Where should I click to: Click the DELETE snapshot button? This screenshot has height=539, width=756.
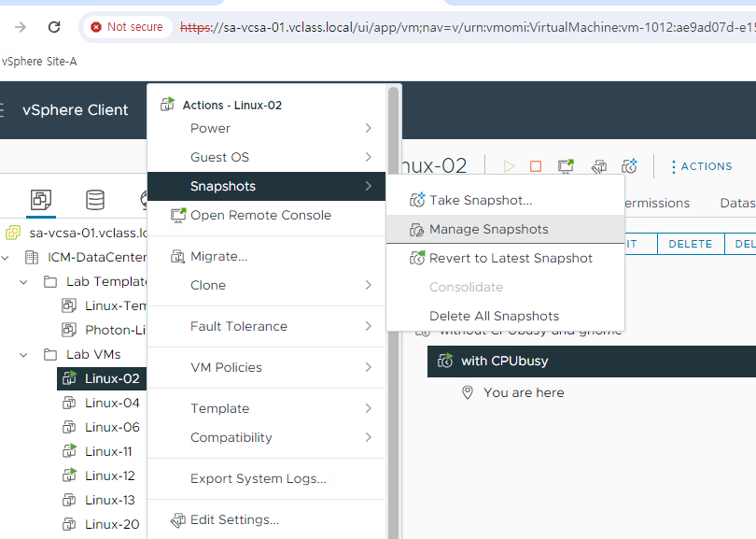point(691,244)
